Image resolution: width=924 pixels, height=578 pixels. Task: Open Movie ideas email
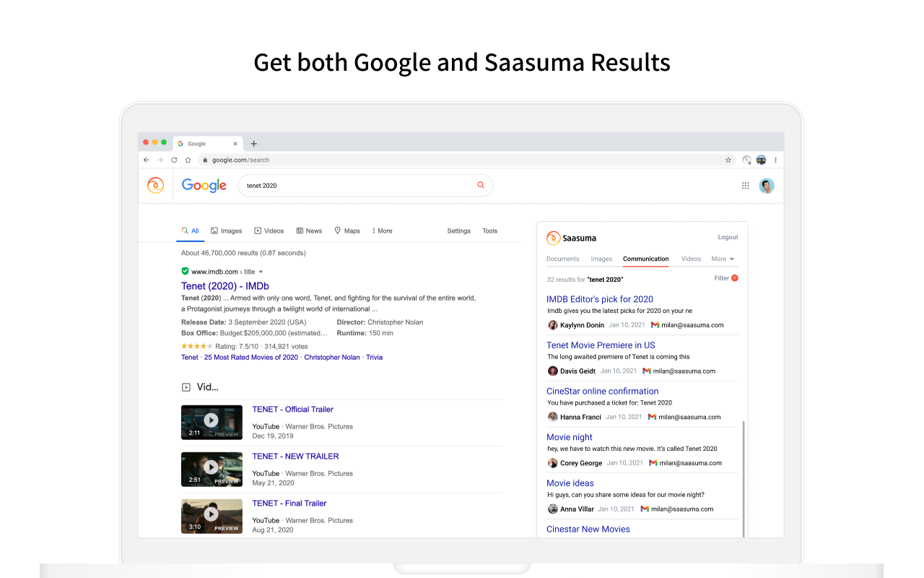point(570,483)
